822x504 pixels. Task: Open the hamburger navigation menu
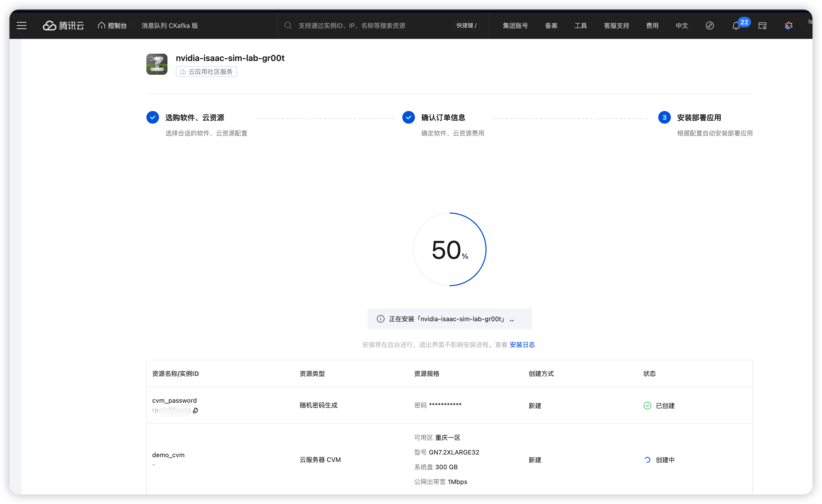click(x=22, y=26)
